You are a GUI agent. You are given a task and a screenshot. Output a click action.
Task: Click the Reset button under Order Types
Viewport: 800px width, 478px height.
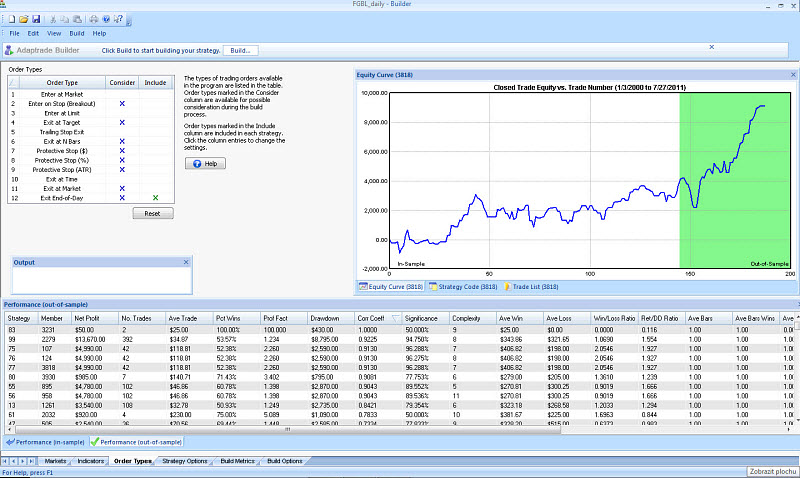pyautogui.click(x=153, y=213)
